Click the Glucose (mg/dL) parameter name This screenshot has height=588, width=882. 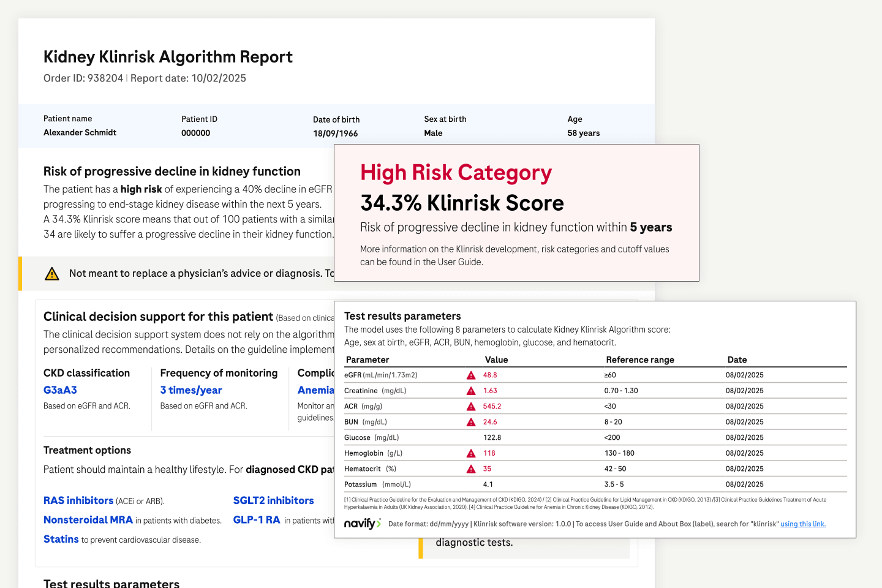click(x=371, y=437)
